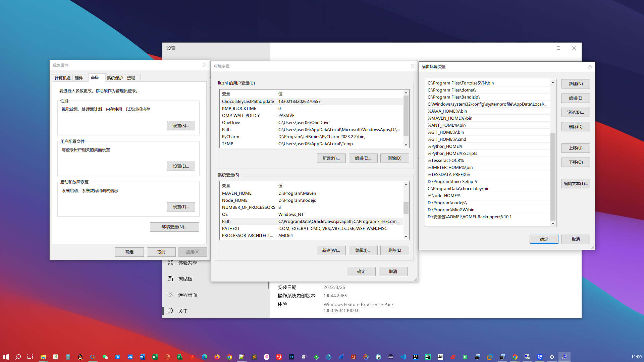Open user profile 设置(E)... button
This screenshot has height=362, width=644.
click(x=181, y=166)
